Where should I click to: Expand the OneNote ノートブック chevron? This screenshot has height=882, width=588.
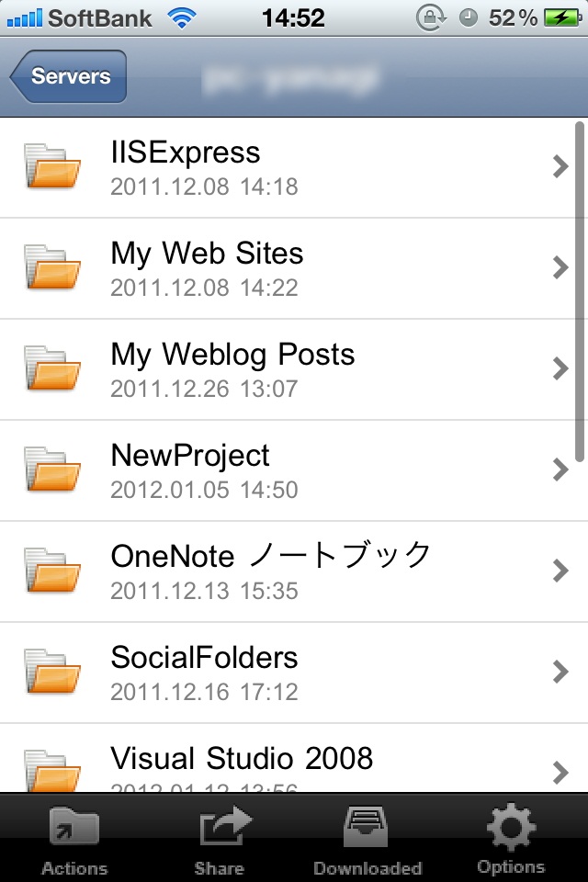560,571
